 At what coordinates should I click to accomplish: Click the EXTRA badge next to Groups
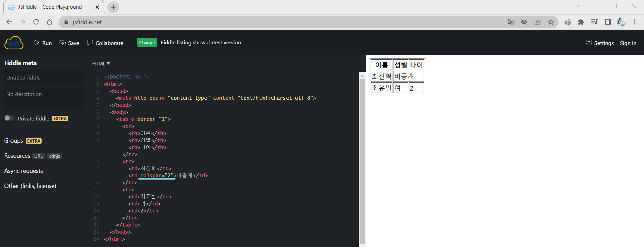[x=34, y=141]
